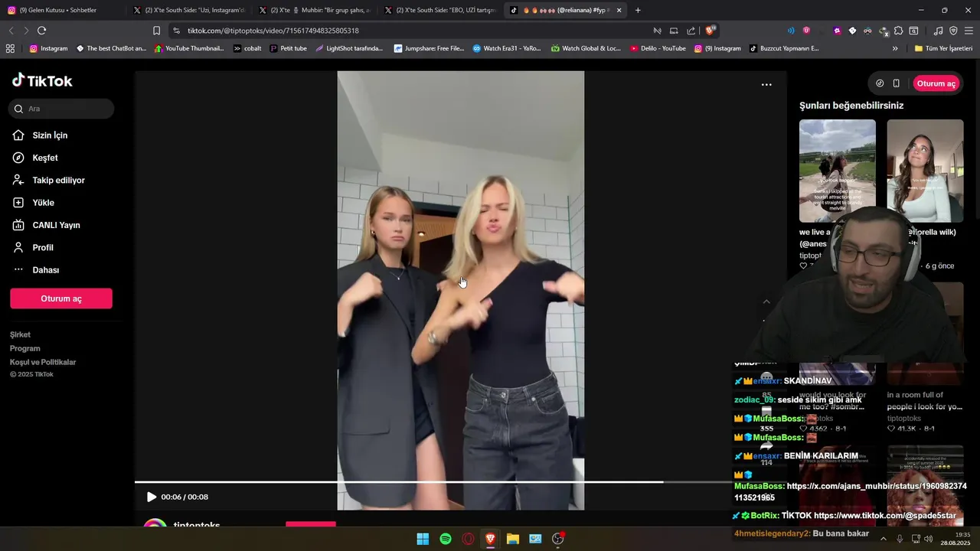The image size is (980, 551).
Task: Open LightShot bookmark
Action: point(349,48)
